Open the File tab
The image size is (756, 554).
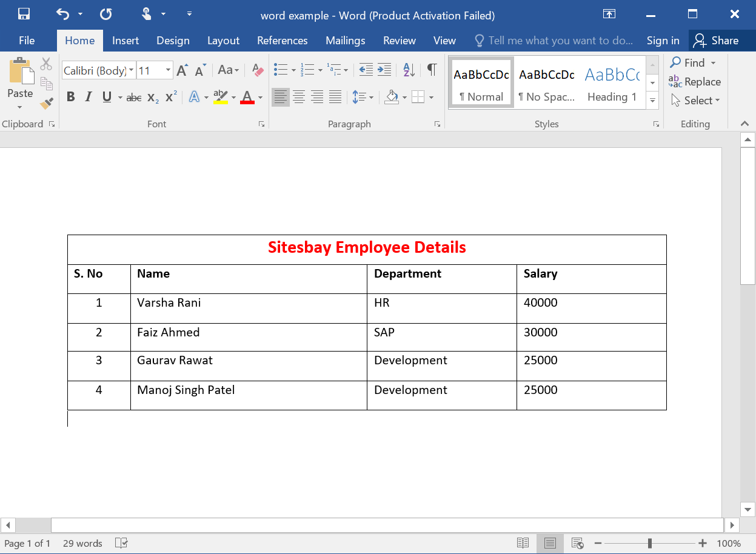pos(27,41)
